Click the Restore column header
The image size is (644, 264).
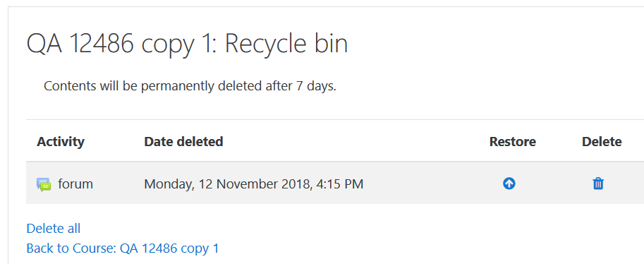[x=513, y=141]
